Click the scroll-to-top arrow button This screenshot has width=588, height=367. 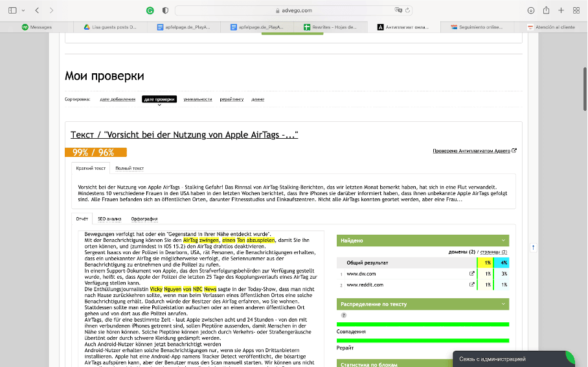pos(533,247)
